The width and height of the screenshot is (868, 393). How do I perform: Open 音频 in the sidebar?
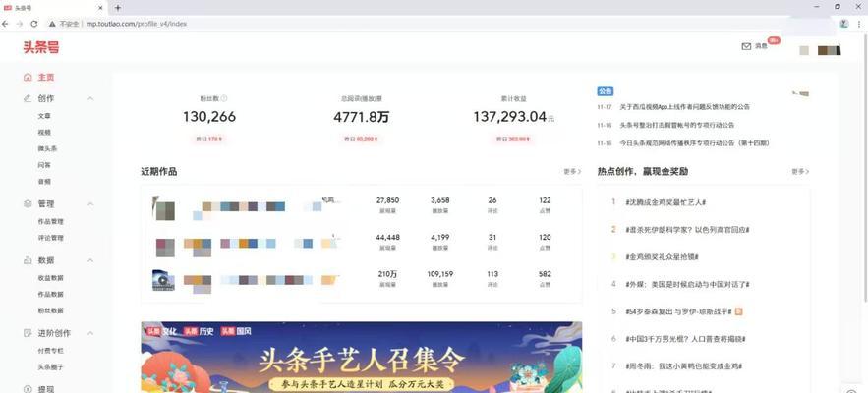pos(44,182)
